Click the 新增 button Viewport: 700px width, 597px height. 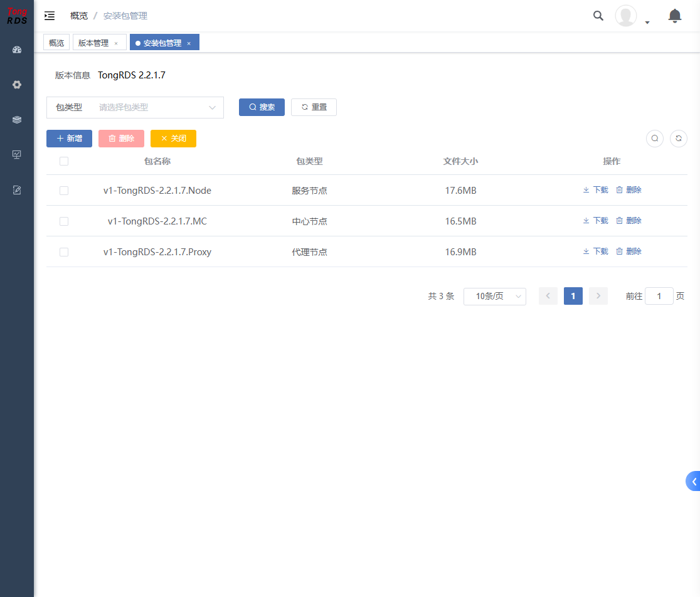pyautogui.click(x=69, y=139)
